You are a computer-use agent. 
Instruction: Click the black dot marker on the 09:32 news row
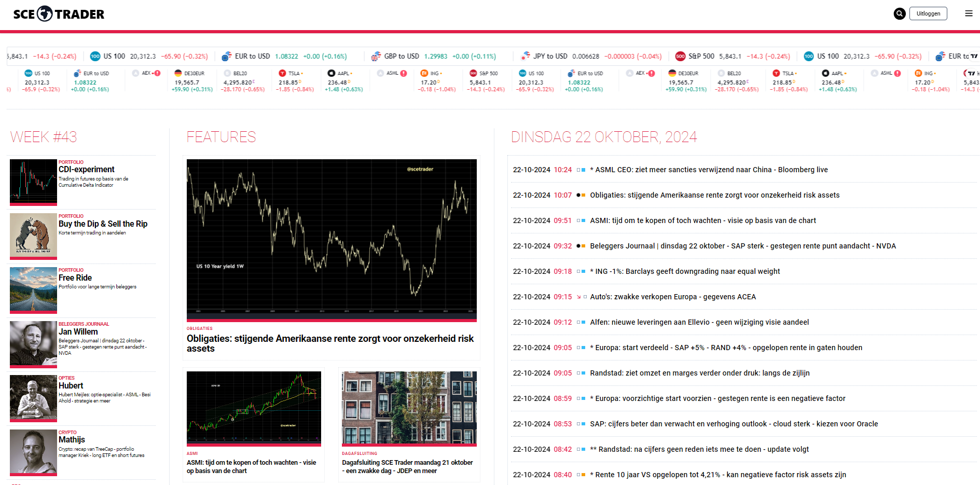click(578, 246)
